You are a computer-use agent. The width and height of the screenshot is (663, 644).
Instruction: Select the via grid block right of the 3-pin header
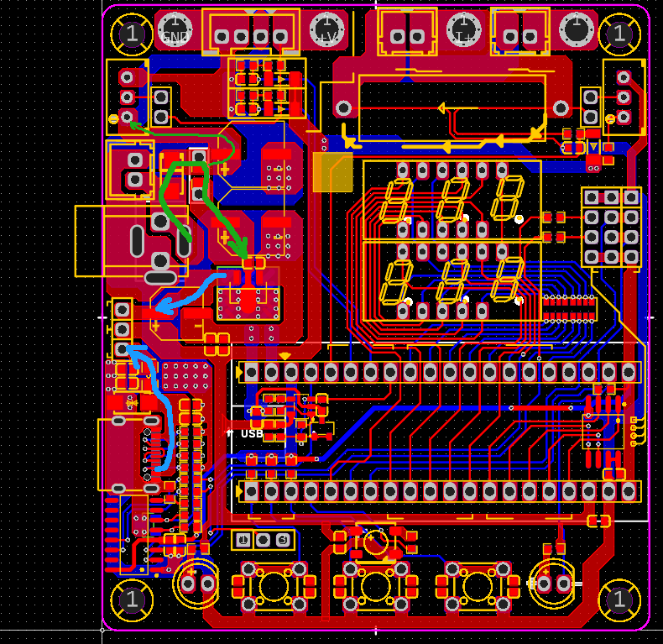point(186,376)
